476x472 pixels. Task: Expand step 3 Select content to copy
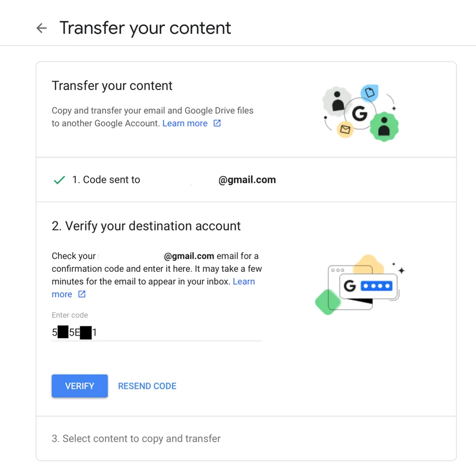pyautogui.click(x=246, y=438)
